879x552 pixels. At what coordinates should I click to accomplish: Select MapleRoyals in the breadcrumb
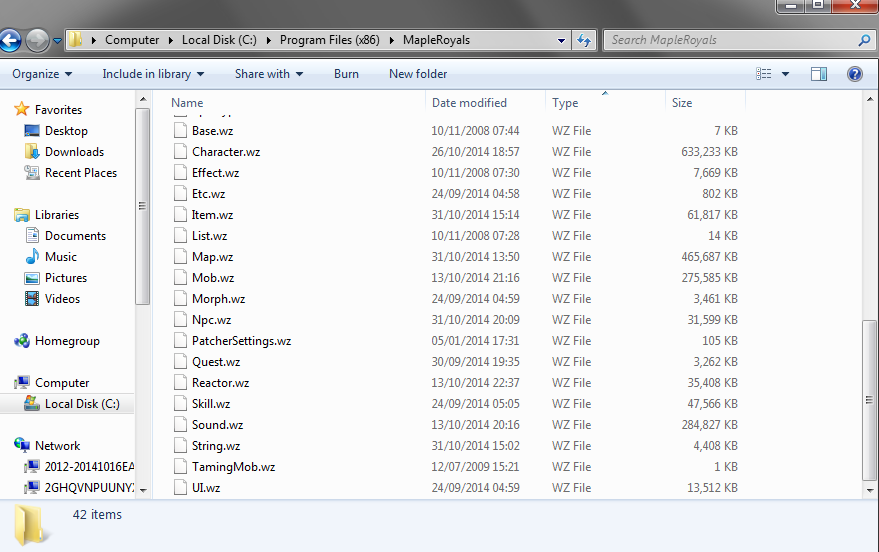click(436, 40)
